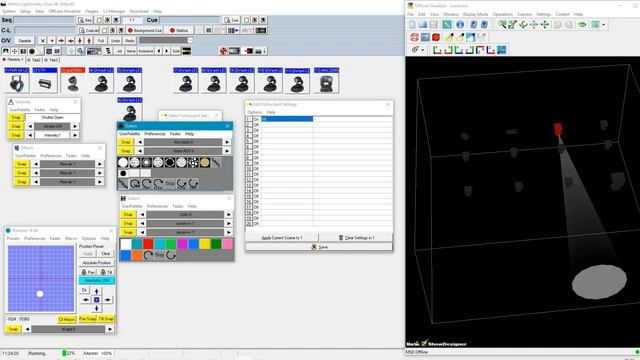640x360 pixels.
Task: Click the up arrow in the Position window
Action: click(96, 291)
